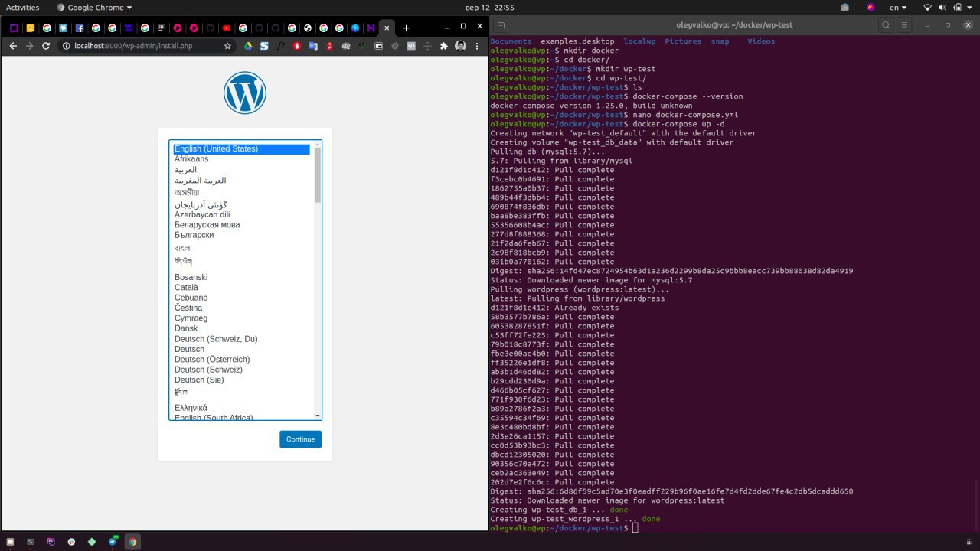
Task: Click the language list scroll-down arrow
Action: 318,416
